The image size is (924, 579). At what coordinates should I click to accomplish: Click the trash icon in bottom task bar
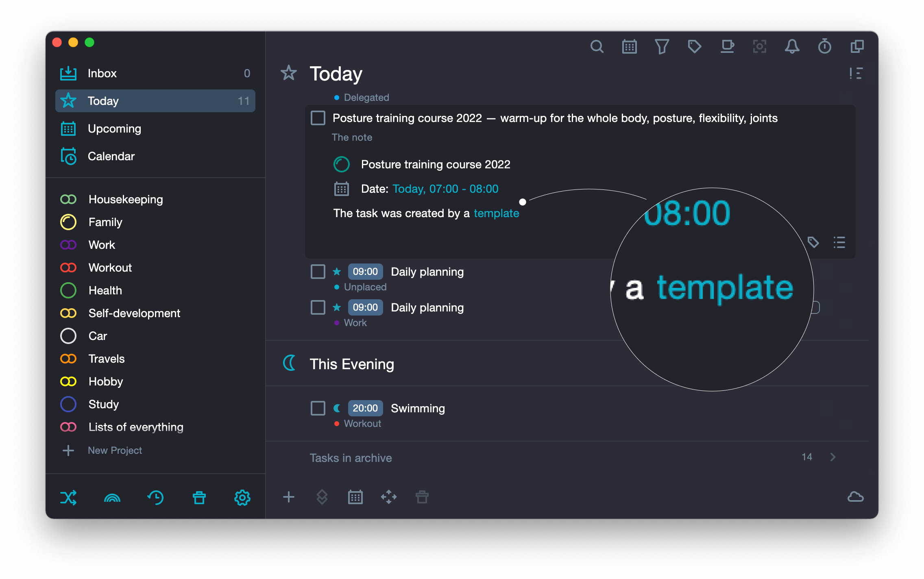tap(422, 497)
